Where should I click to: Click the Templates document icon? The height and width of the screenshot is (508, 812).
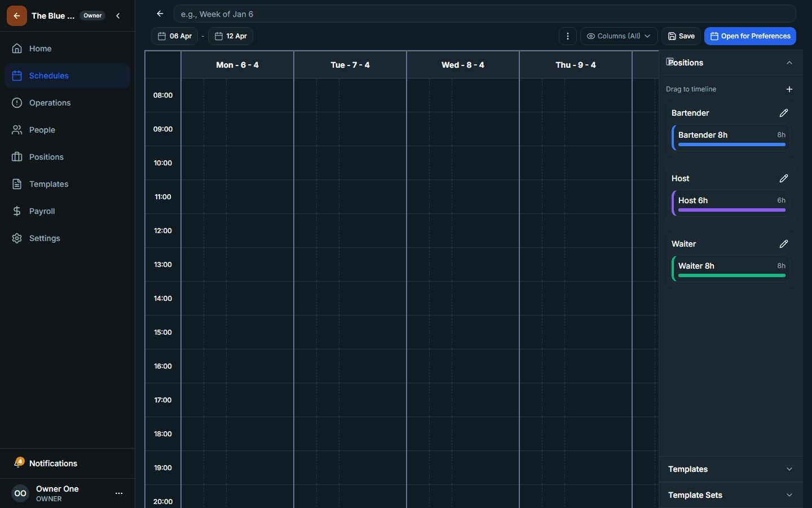pos(17,184)
